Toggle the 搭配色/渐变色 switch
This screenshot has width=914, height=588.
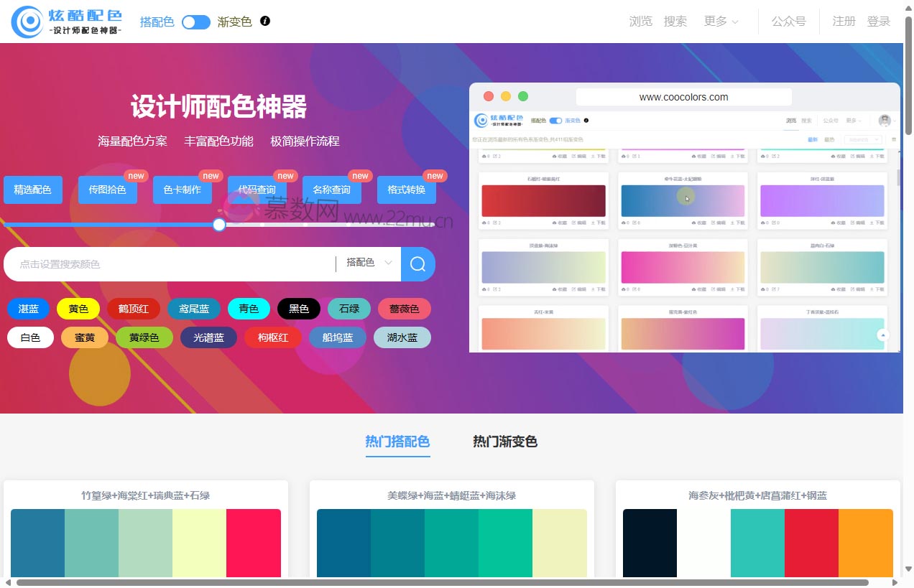point(195,22)
